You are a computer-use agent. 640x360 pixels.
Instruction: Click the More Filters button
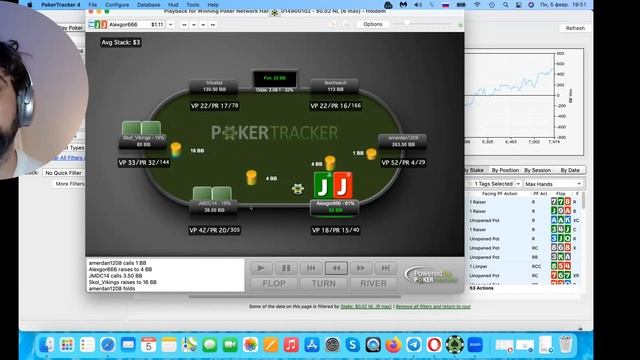point(69,184)
